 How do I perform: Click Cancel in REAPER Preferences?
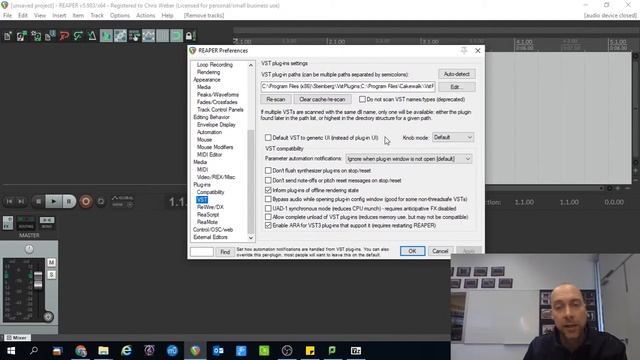point(440,251)
